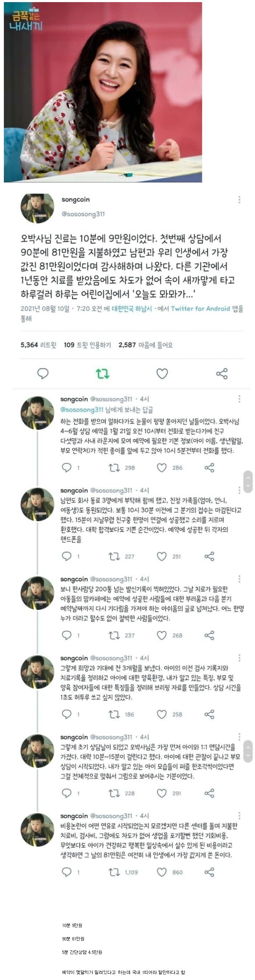Click the green retweet icon under the main tweet

tap(102, 374)
